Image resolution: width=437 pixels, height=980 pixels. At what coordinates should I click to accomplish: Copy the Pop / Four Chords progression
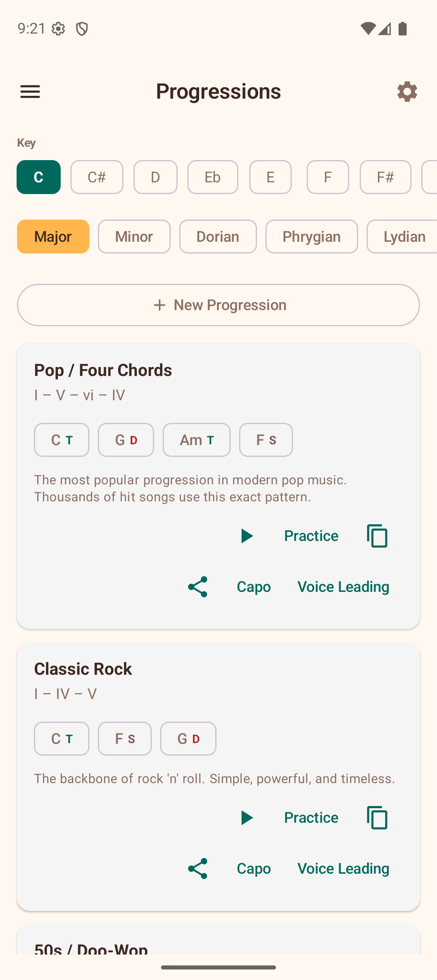coord(376,536)
